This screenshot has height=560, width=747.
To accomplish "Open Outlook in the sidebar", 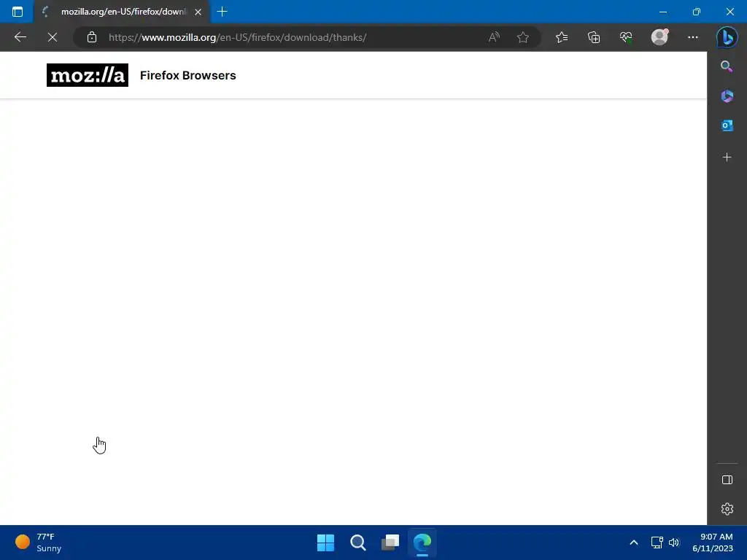I will pyautogui.click(x=727, y=125).
